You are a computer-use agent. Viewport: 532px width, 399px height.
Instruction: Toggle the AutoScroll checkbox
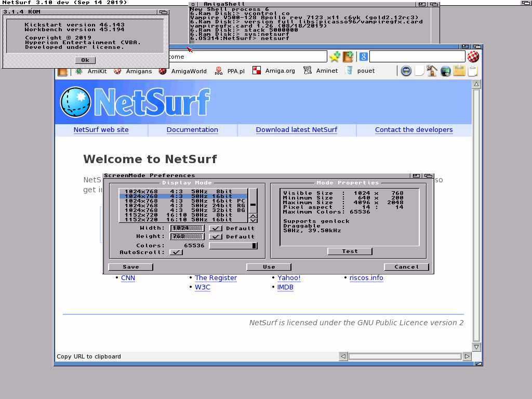176,252
